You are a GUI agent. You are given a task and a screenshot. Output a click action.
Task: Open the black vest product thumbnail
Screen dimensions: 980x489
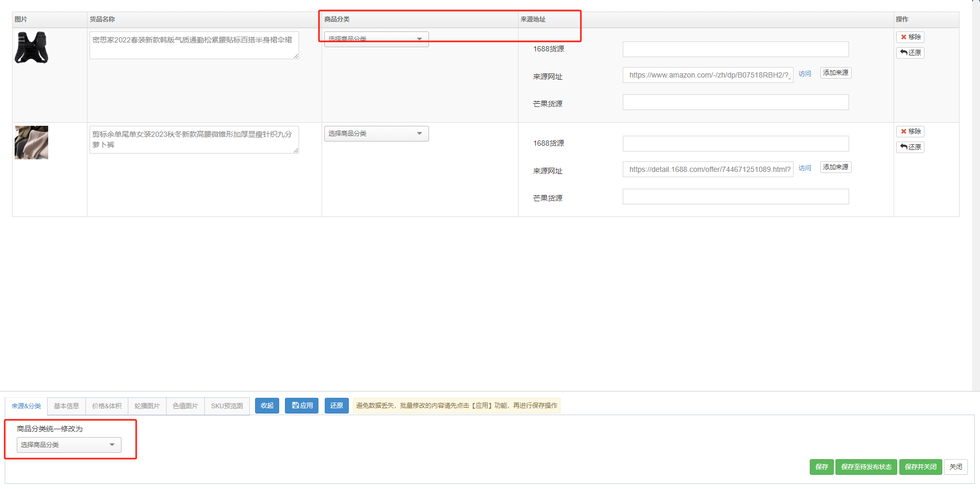[x=31, y=48]
